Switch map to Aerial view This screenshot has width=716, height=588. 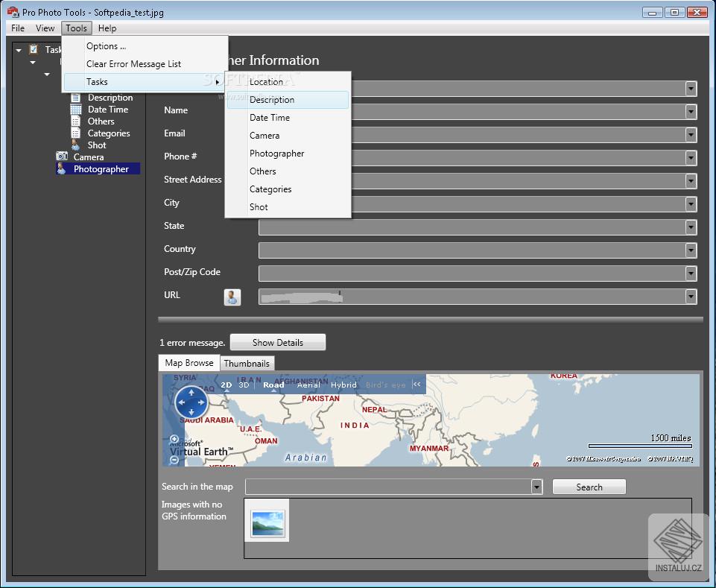308,385
